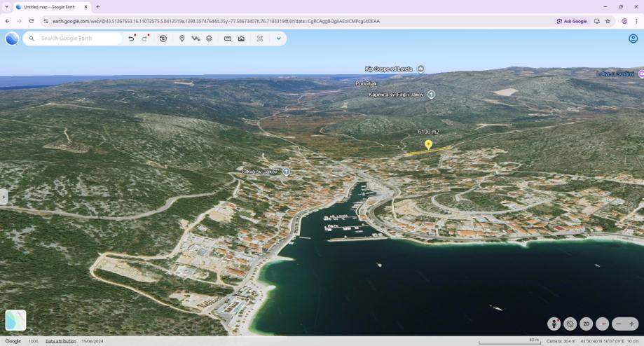
Task: Open the account profile icon
Action: tap(633, 38)
